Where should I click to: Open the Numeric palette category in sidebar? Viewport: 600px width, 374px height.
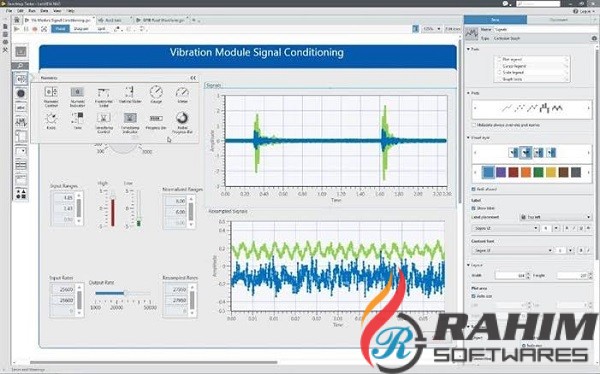click(21, 79)
